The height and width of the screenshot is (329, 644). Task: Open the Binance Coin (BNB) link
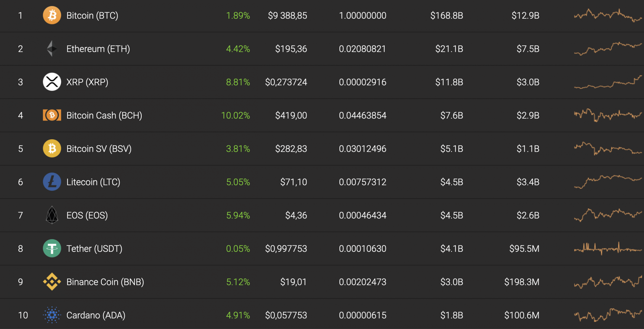[105, 282]
